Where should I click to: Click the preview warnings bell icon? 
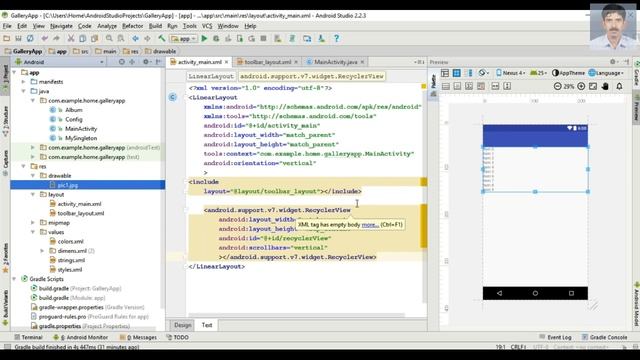(x=619, y=86)
